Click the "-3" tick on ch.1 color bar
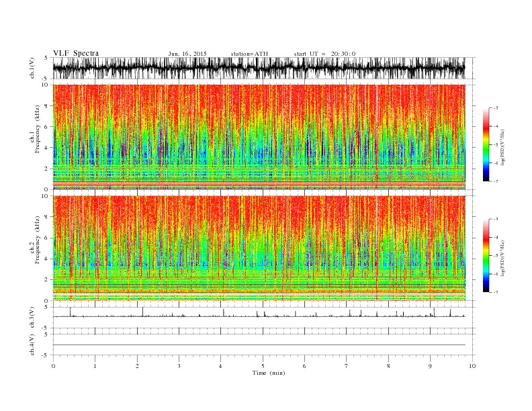Screen dimensions: 532x411 (496, 108)
